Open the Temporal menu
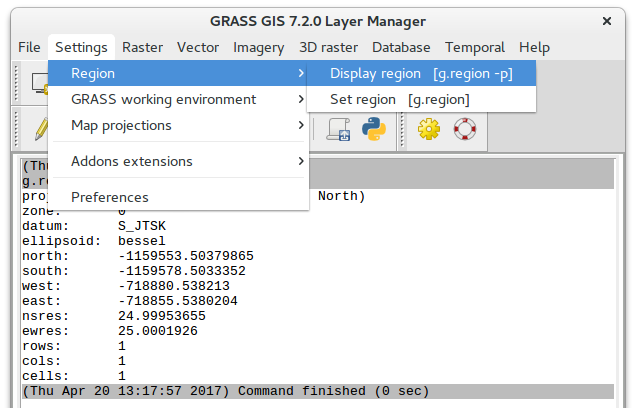 pos(475,47)
